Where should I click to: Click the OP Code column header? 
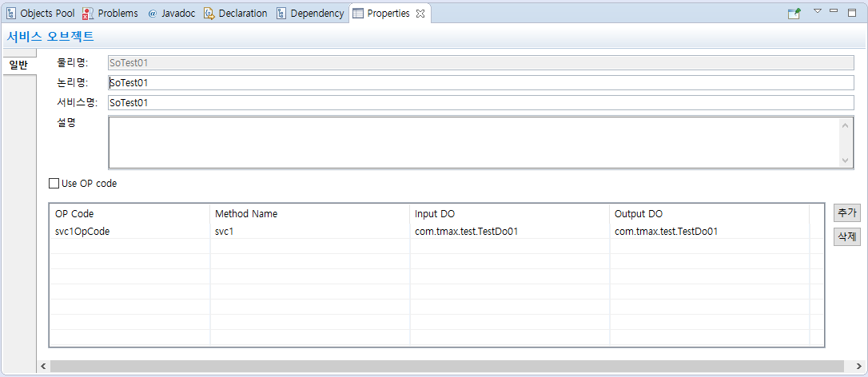pos(129,214)
